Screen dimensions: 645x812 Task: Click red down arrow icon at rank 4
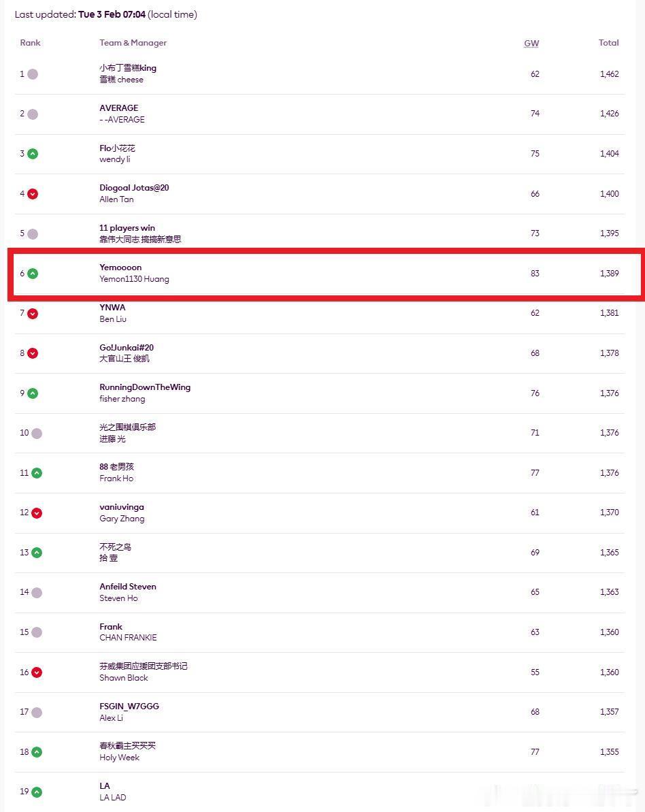[x=33, y=194]
